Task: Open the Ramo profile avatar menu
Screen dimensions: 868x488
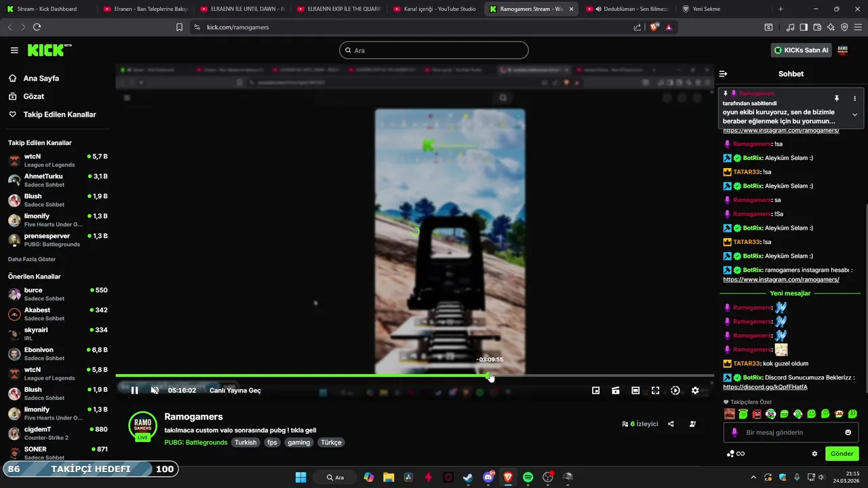Action: [843, 50]
